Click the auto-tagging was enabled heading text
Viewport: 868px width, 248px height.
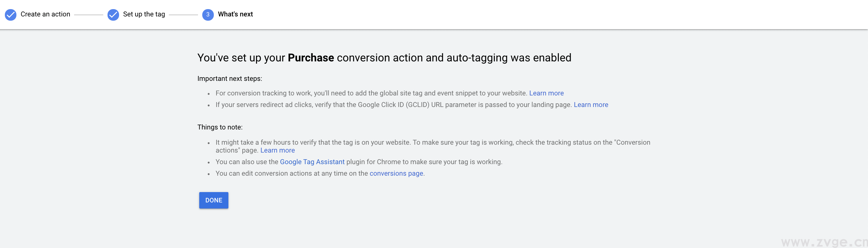coord(508,58)
